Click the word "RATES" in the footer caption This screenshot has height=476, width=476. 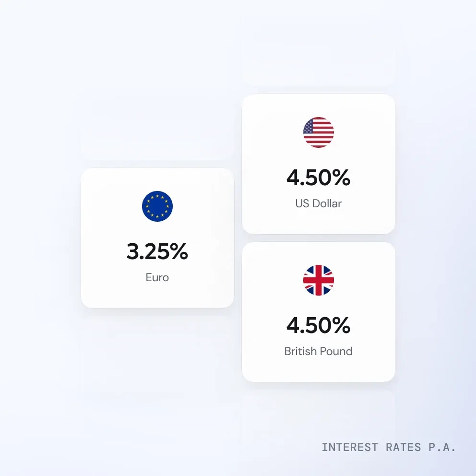coord(403,447)
